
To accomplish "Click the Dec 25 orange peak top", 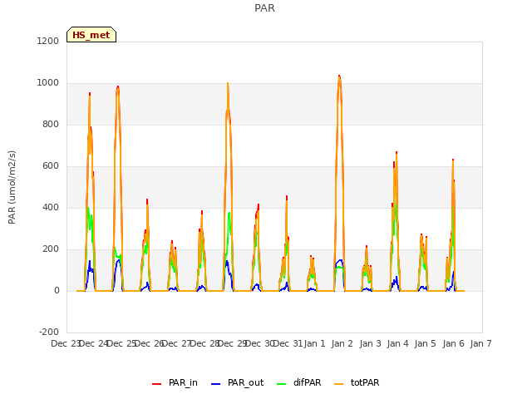I will pos(118,89).
